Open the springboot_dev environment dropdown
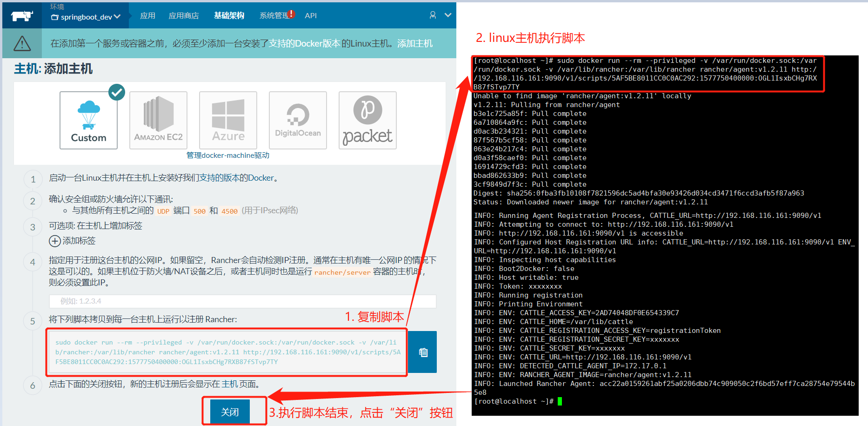This screenshot has height=426, width=868. pos(86,17)
